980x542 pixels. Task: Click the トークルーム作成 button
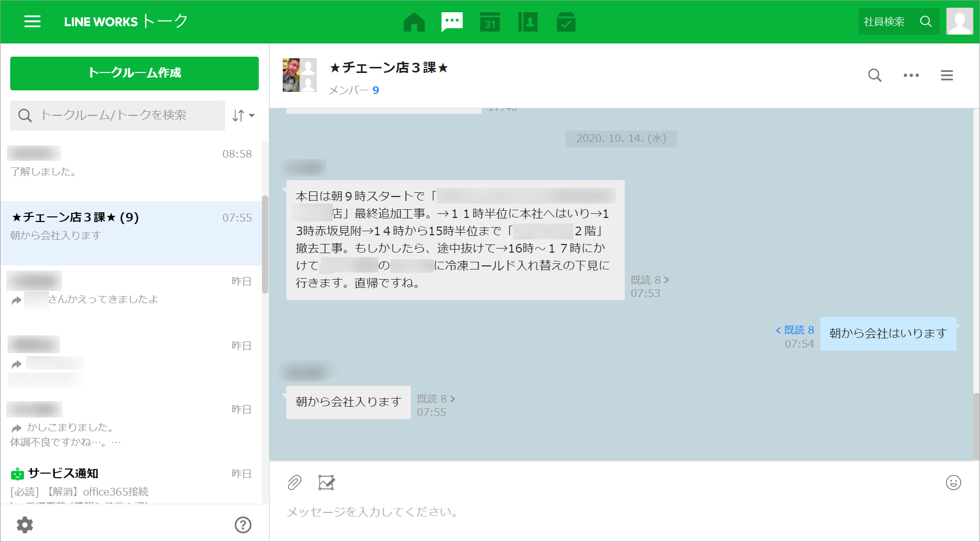coord(134,73)
